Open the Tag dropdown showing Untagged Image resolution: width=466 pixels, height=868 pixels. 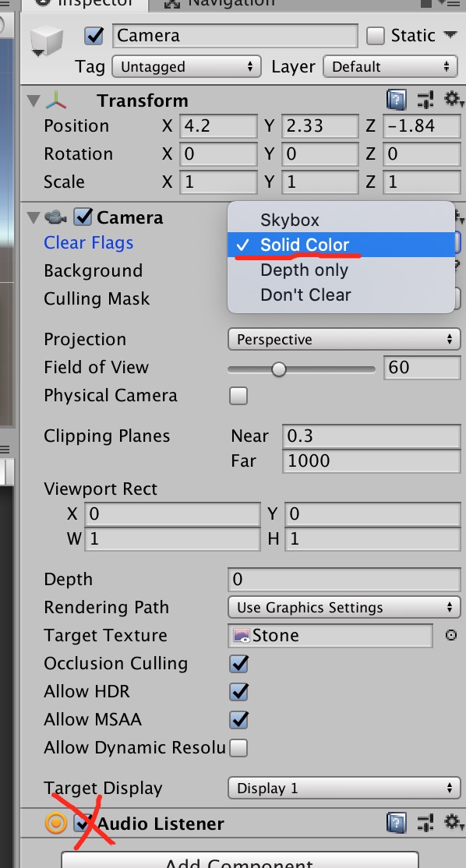click(x=186, y=66)
